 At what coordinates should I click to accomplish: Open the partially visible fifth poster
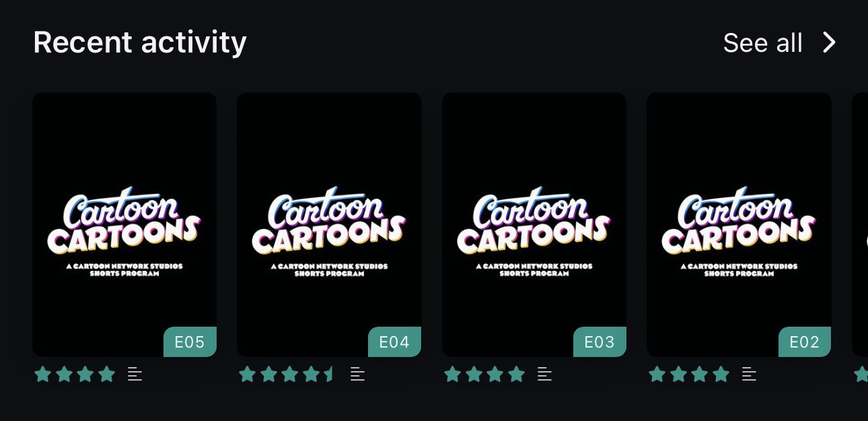pos(860,222)
